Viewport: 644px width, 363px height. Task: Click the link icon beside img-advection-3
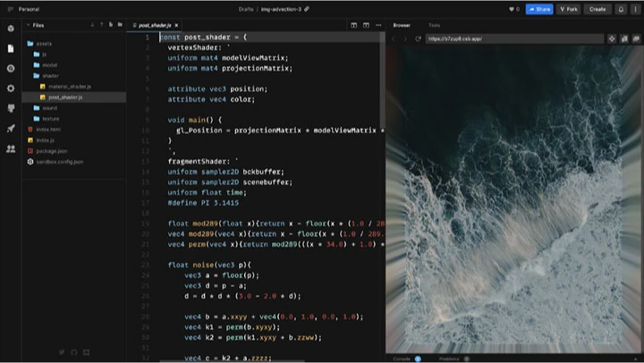(307, 9)
